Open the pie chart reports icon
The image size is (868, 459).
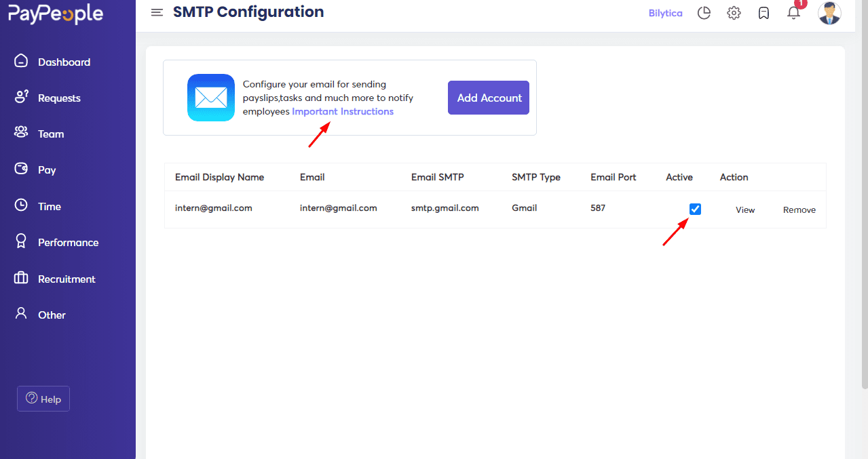point(704,13)
